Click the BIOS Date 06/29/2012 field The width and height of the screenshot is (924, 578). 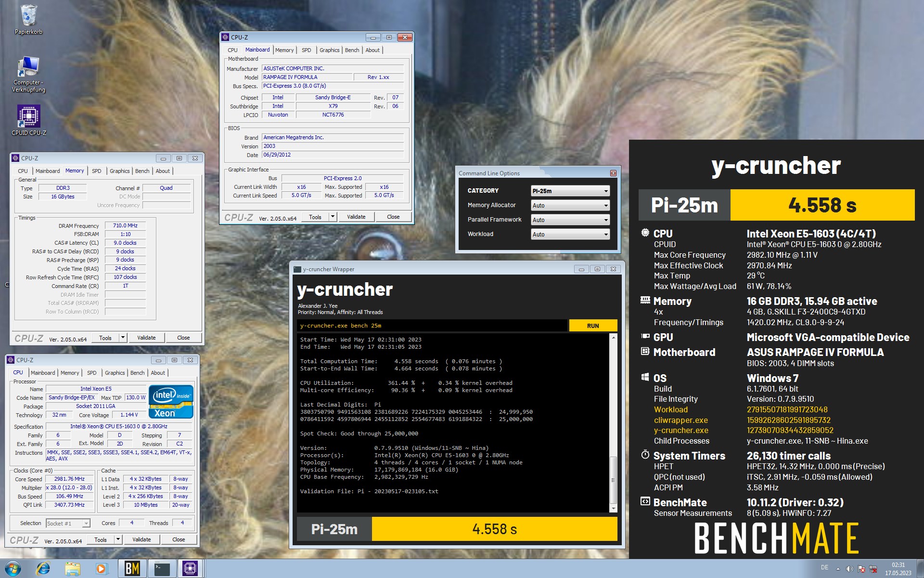333,155
